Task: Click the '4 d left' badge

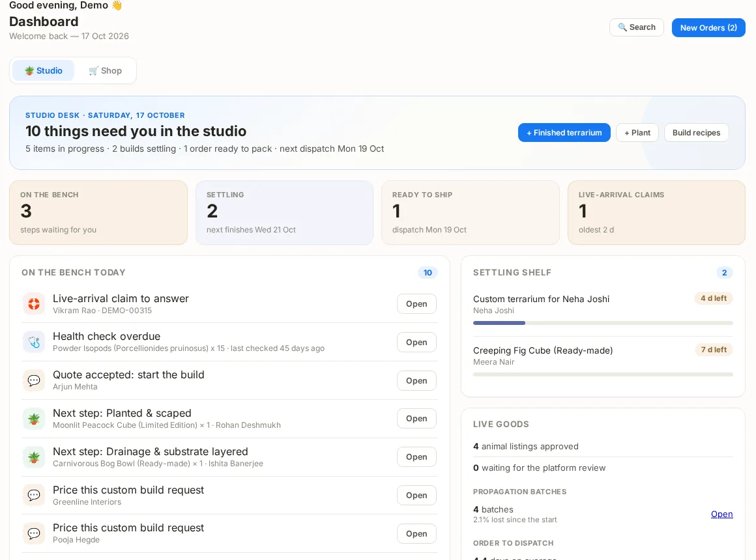Action: [714, 298]
